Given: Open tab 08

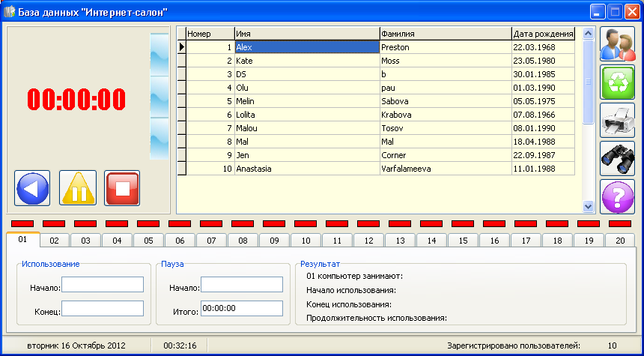Looking at the screenshot, I should click(x=243, y=241).
